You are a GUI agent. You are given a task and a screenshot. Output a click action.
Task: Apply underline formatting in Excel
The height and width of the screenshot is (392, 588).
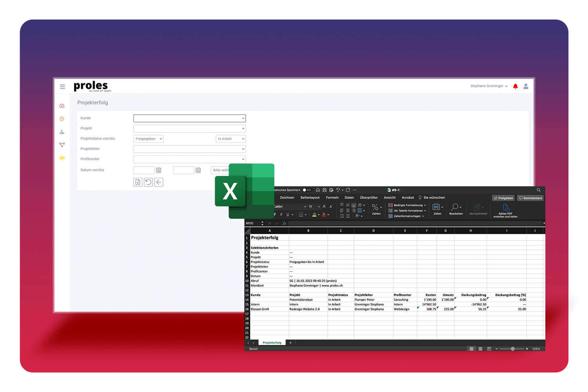click(x=288, y=215)
